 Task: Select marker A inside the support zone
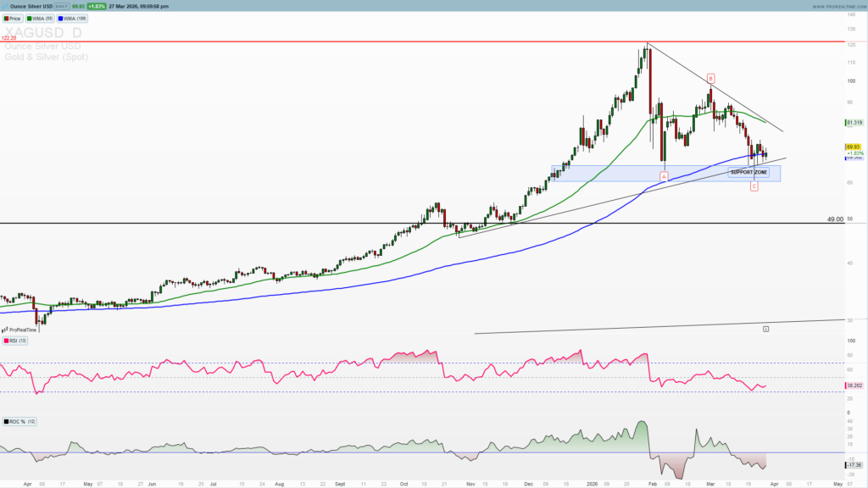pyautogui.click(x=664, y=175)
